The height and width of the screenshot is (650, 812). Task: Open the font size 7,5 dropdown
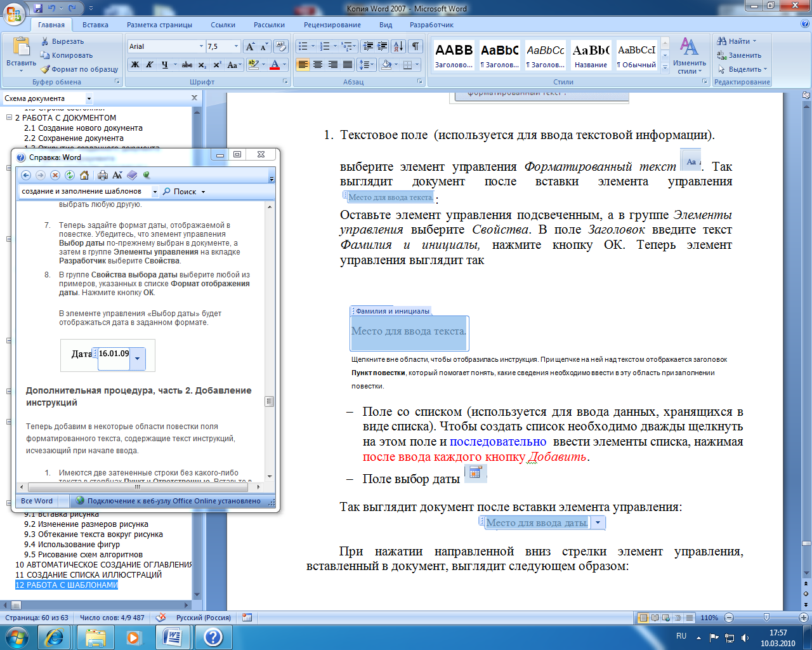click(237, 46)
